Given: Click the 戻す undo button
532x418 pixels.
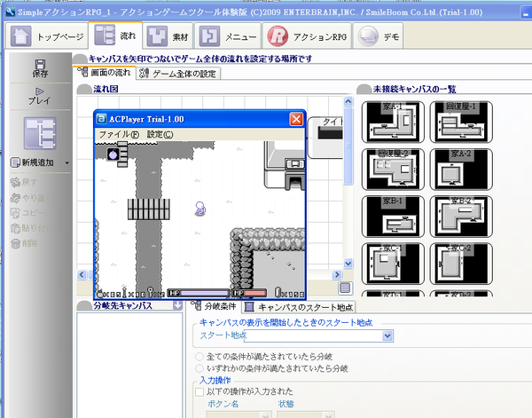Looking at the screenshot, I should pyautogui.click(x=25, y=182).
